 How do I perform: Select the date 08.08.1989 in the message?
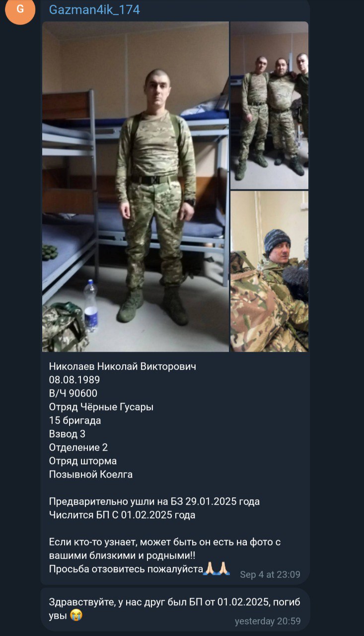pyautogui.click(x=74, y=380)
